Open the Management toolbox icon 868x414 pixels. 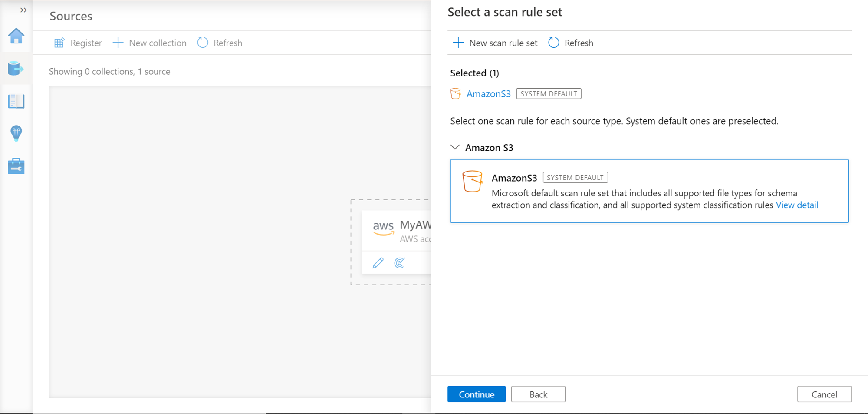16,166
